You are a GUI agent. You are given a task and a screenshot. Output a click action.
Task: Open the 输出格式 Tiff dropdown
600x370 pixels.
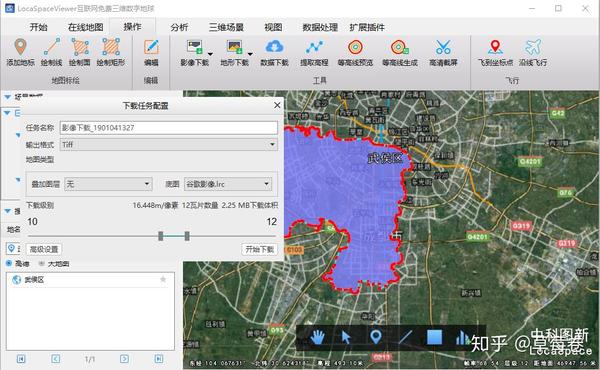169,144
